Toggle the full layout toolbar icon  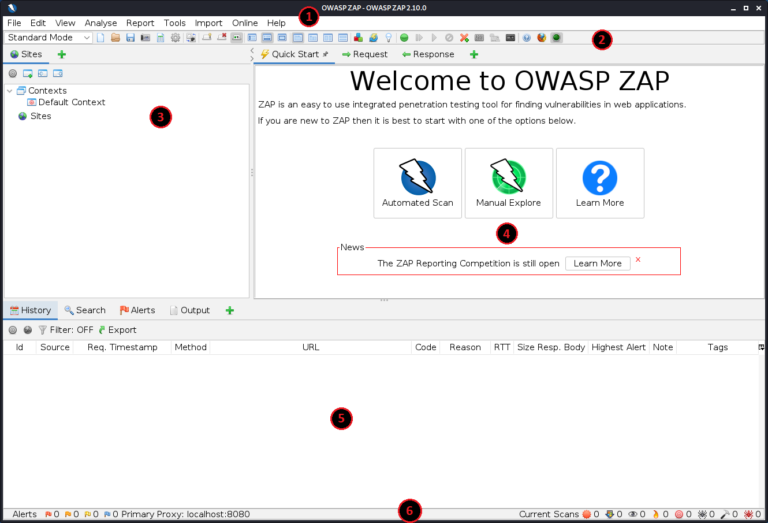[x=282, y=38]
